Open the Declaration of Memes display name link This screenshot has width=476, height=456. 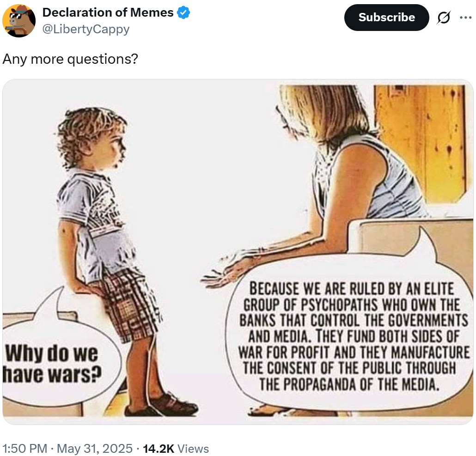coord(108,12)
